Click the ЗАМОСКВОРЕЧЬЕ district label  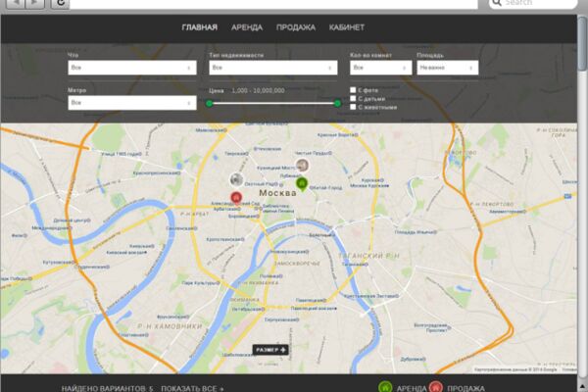point(297,264)
